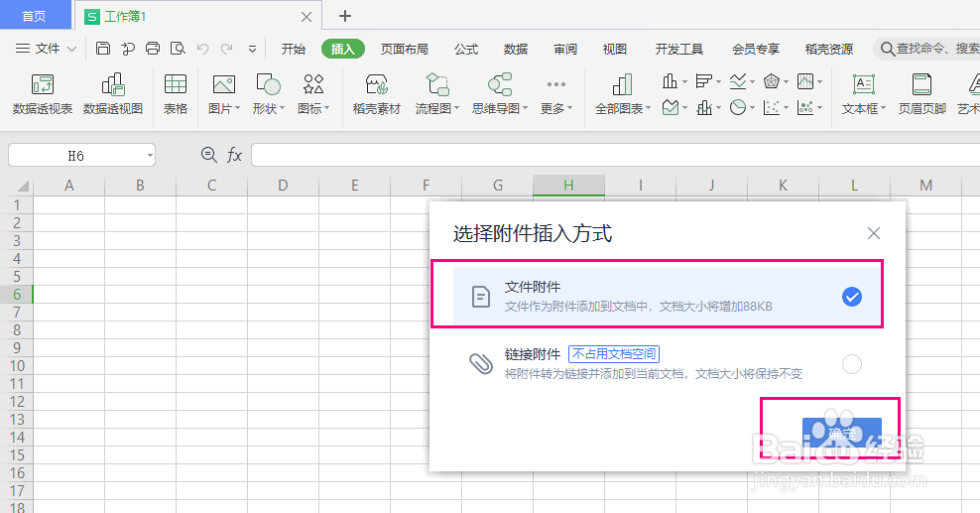Click the column chart icon
This screenshot has width=980, height=513.
click(670, 81)
